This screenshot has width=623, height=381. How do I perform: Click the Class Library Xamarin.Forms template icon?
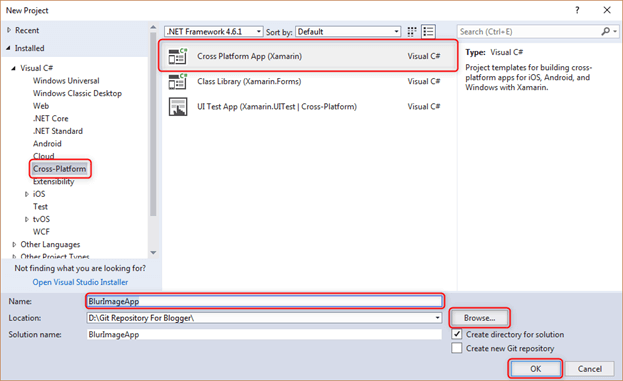coord(178,81)
